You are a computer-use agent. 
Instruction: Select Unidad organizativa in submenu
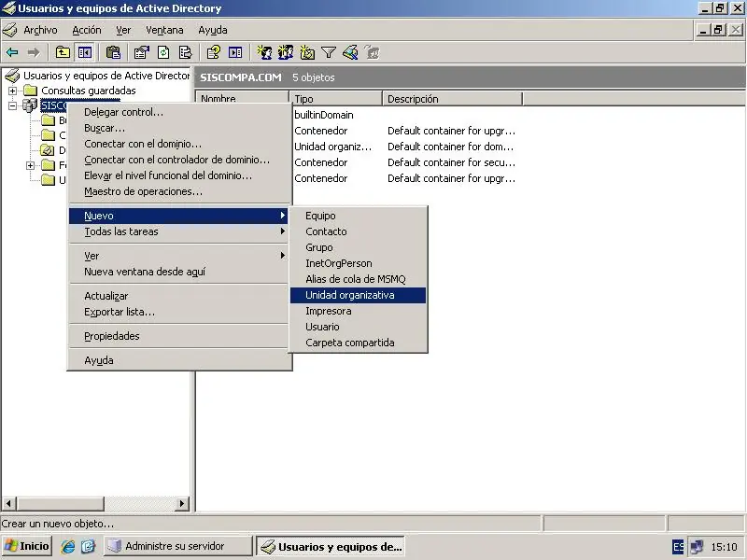(358, 295)
